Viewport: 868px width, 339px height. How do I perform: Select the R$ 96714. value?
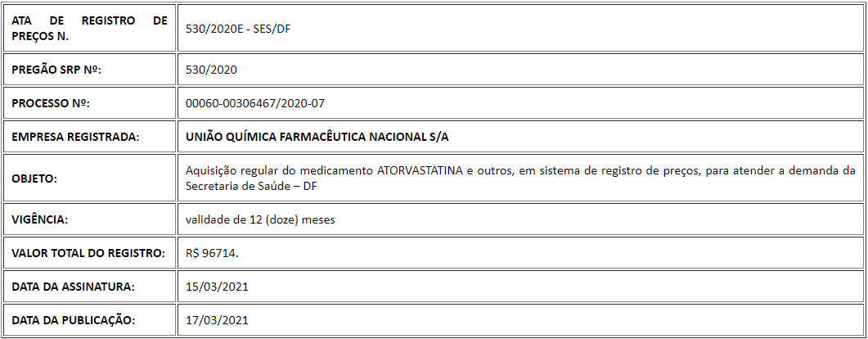213,254
